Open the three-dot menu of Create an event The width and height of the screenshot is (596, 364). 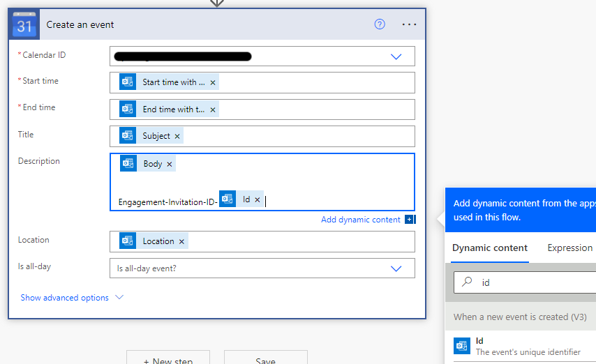coord(409,24)
